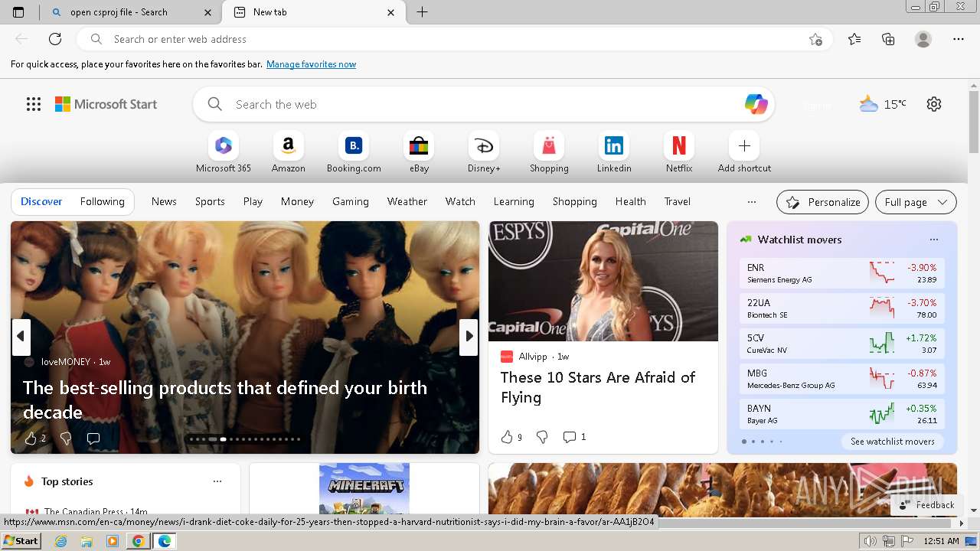Open Top stories options ellipsis

[217, 481]
